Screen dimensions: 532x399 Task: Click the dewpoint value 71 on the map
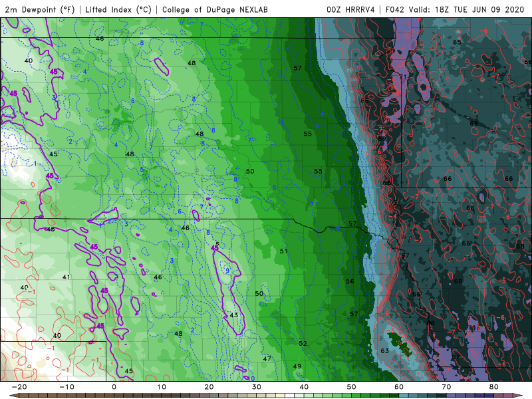[x=403, y=76]
